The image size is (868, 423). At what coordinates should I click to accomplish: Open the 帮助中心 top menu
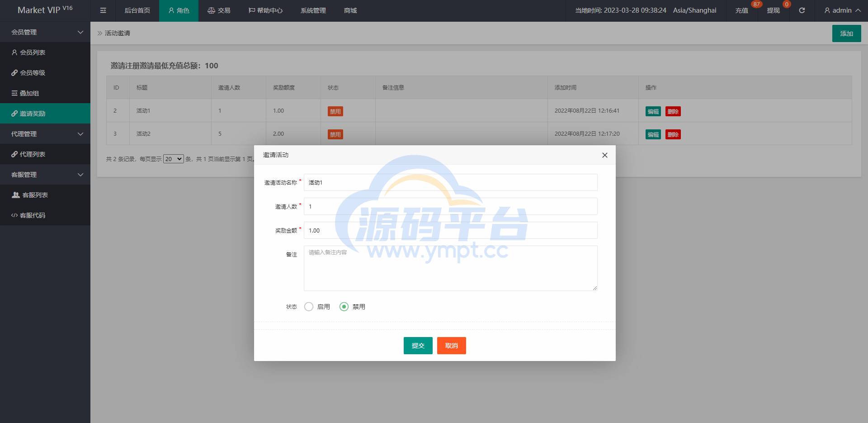[265, 10]
